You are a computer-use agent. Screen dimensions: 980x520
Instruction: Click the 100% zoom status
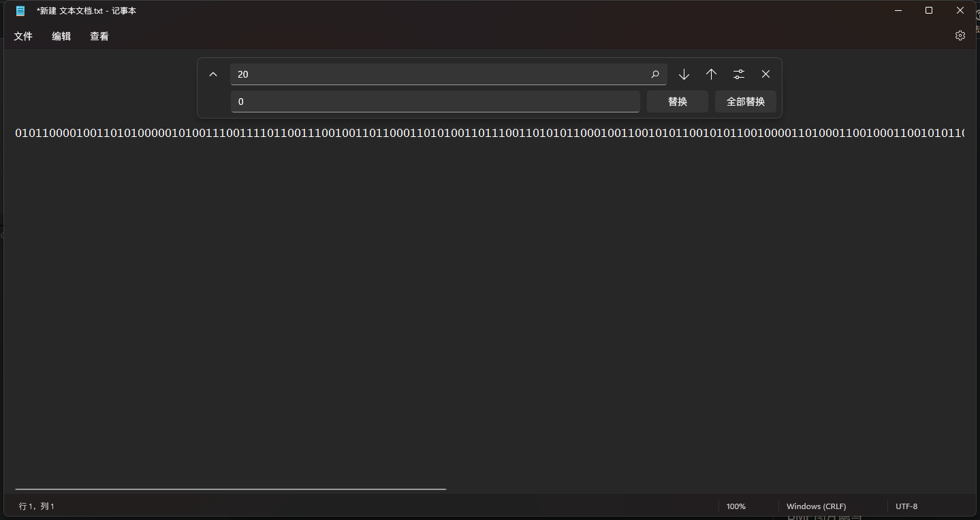(x=736, y=506)
